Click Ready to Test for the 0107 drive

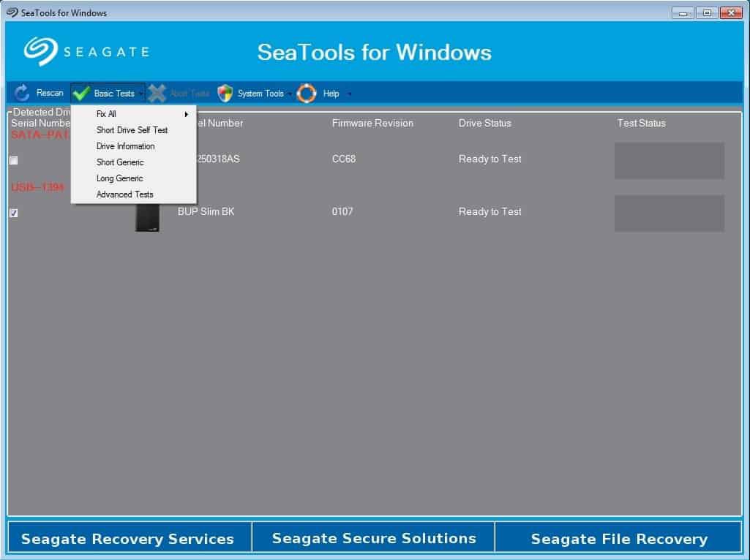point(490,212)
